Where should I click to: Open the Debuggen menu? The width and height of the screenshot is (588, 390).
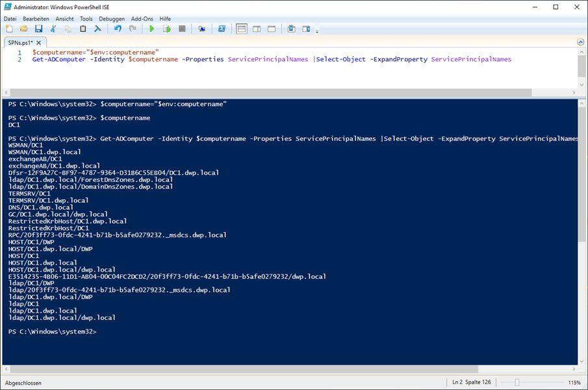pyautogui.click(x=112, y=19)
